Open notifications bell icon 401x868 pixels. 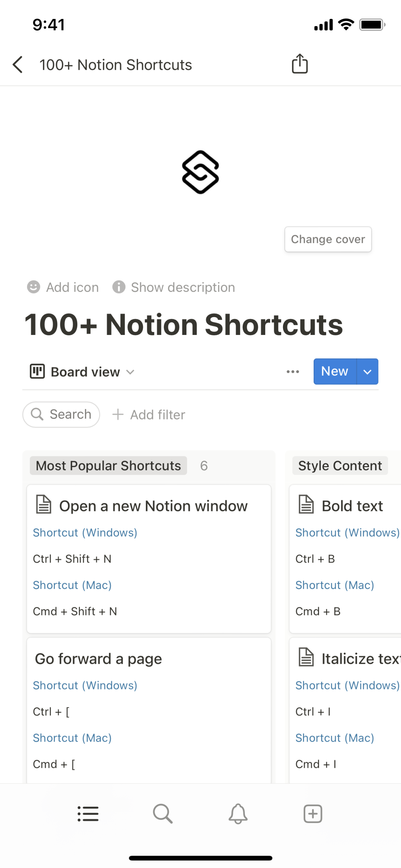coord(238,814)
